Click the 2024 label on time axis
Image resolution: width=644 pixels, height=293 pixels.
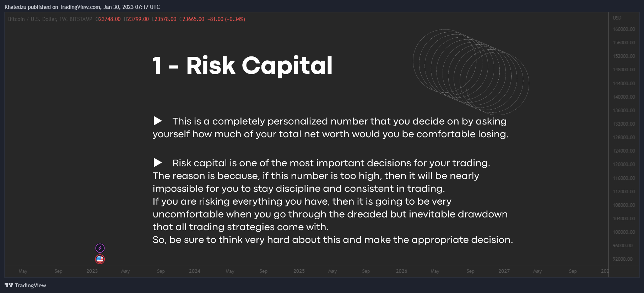point(195,271)
